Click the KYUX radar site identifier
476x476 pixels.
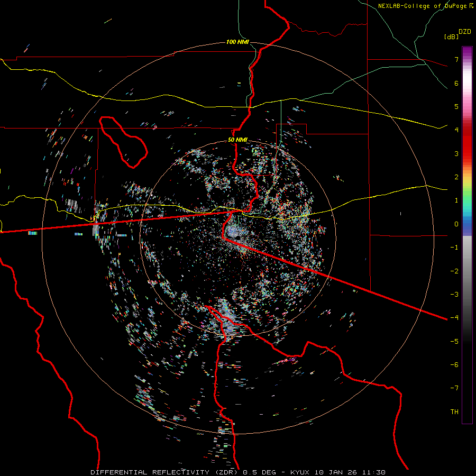(300, 472)
